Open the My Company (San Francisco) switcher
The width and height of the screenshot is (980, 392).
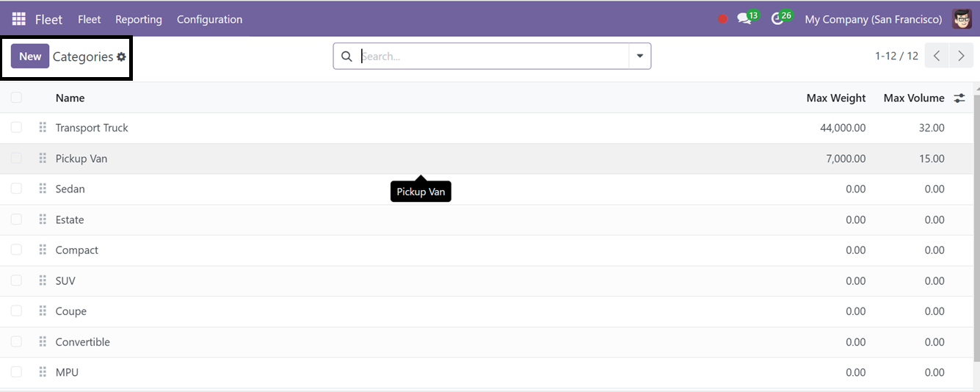point(874,19)
